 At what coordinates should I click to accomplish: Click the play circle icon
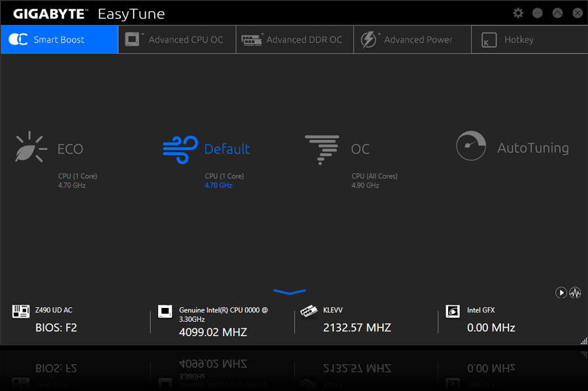[561, 292]
